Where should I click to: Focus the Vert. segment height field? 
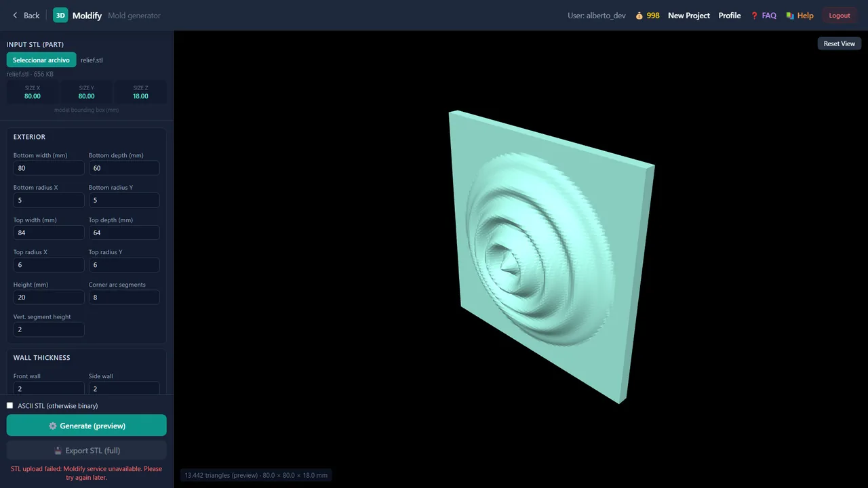(49, 329)
